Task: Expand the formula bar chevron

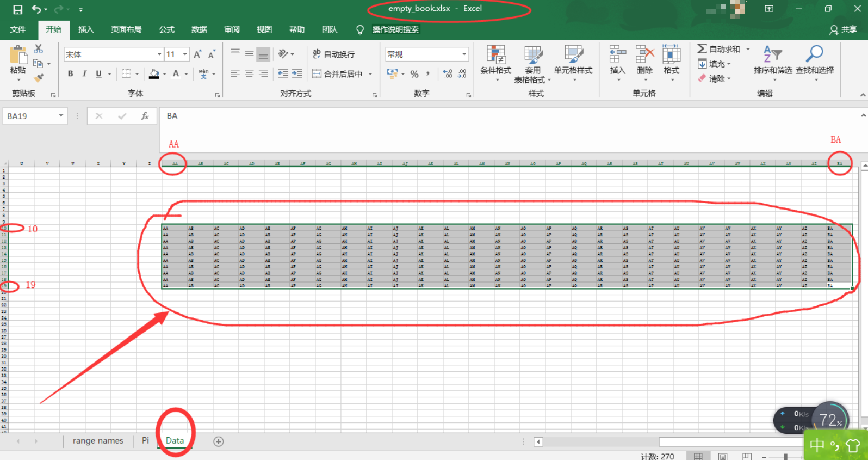Action: click(x=863, y=115)
